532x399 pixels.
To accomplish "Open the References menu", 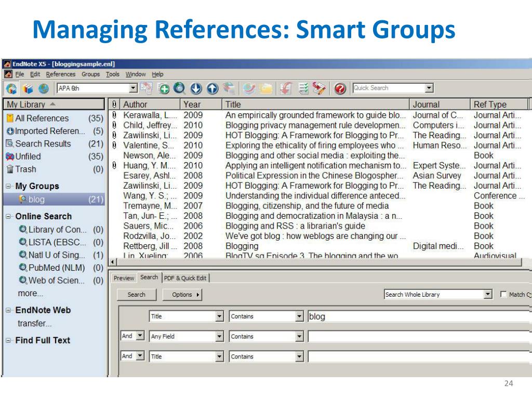I will pos(61,74).
